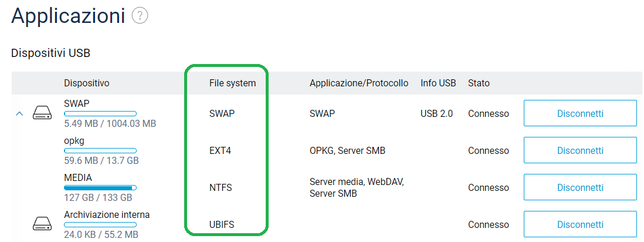Click the SWAP USB drive icon
Screen dimensions: 644x242
pos(42,113)
